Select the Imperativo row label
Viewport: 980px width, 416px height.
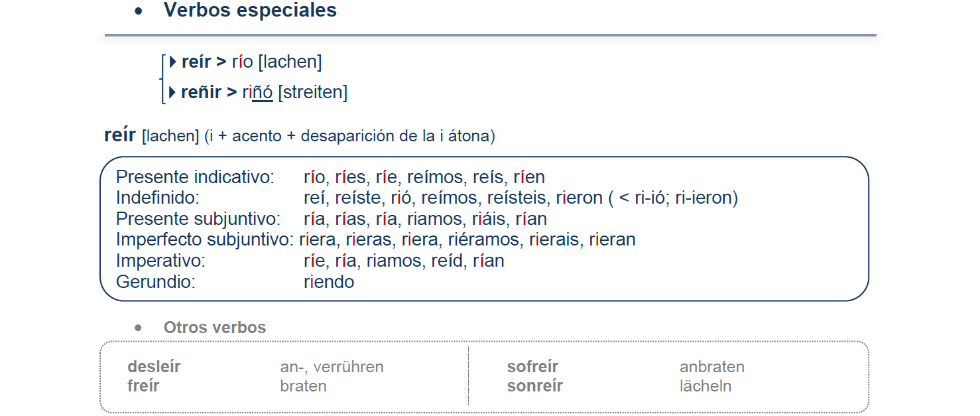(x=160, y=261)
